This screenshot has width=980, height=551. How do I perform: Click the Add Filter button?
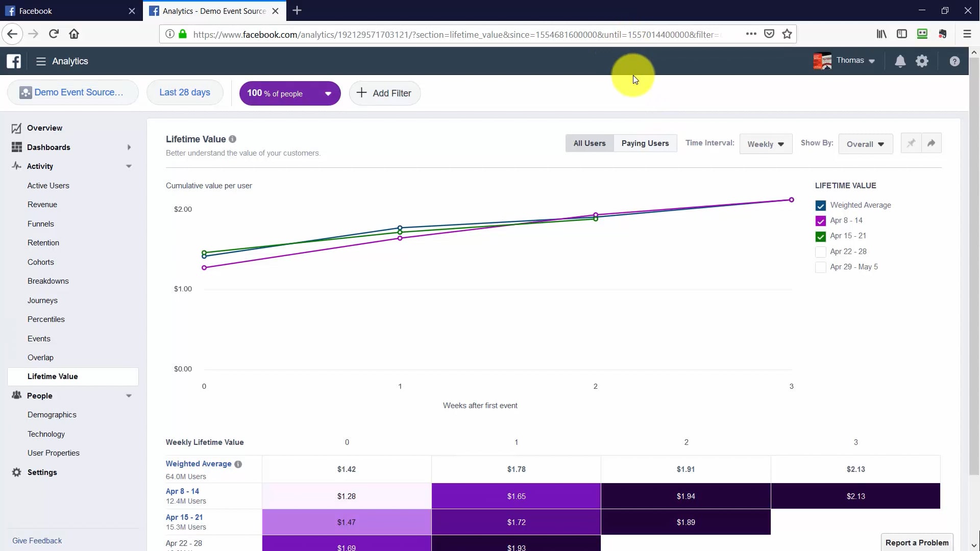pyautogui.click(x=384, y=93)
